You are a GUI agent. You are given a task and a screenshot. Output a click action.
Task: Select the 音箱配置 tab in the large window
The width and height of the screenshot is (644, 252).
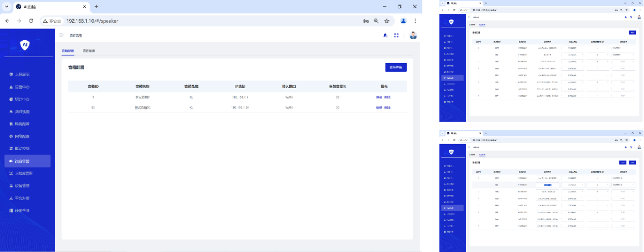click(68, 51)
